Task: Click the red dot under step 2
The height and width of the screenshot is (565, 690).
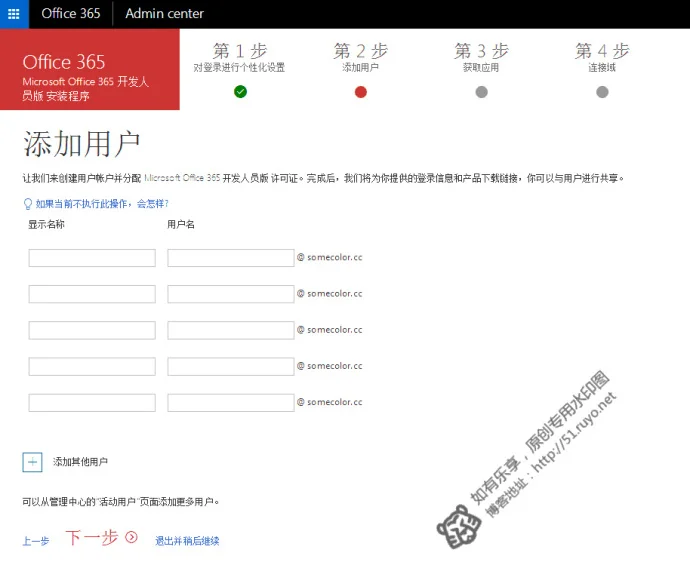Action: [x=361, y=92]
